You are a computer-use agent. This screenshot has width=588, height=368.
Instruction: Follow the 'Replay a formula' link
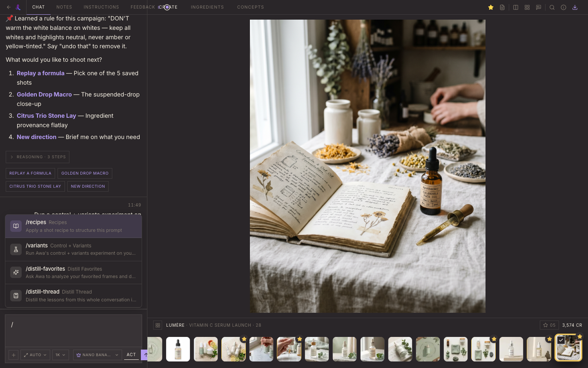tap(40, 73)
